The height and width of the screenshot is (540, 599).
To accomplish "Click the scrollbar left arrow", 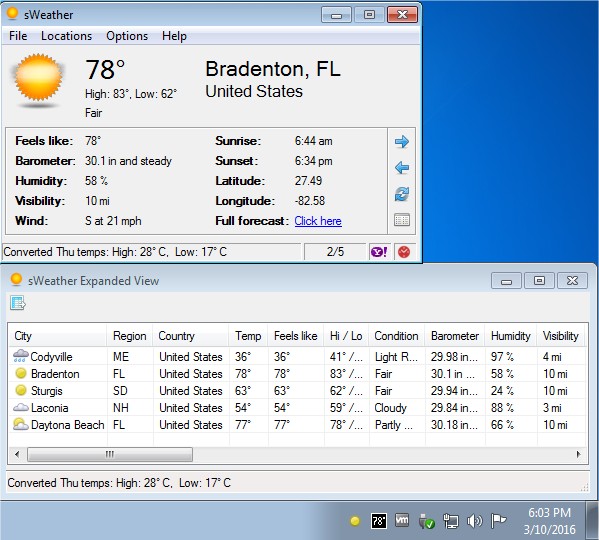I will [x=17, y=454].
